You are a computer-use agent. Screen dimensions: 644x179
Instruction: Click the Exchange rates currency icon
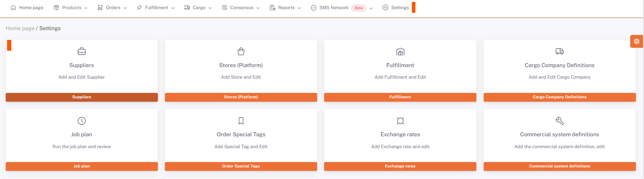pyautogui.click(x=400, y=121)
